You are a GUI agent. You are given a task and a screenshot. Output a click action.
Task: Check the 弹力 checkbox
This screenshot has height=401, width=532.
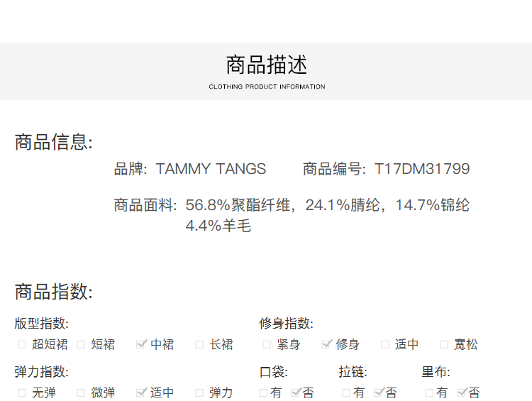pos(200,392)
